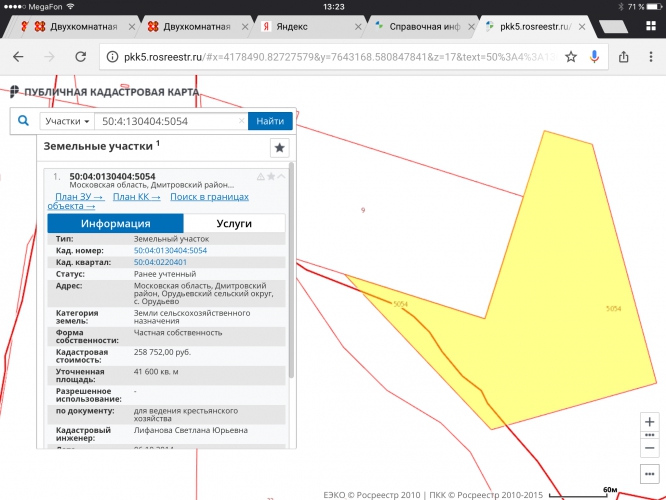666x500 pixels.
Task: Close second Двухкомнатная tab
Action: (245, 27)
